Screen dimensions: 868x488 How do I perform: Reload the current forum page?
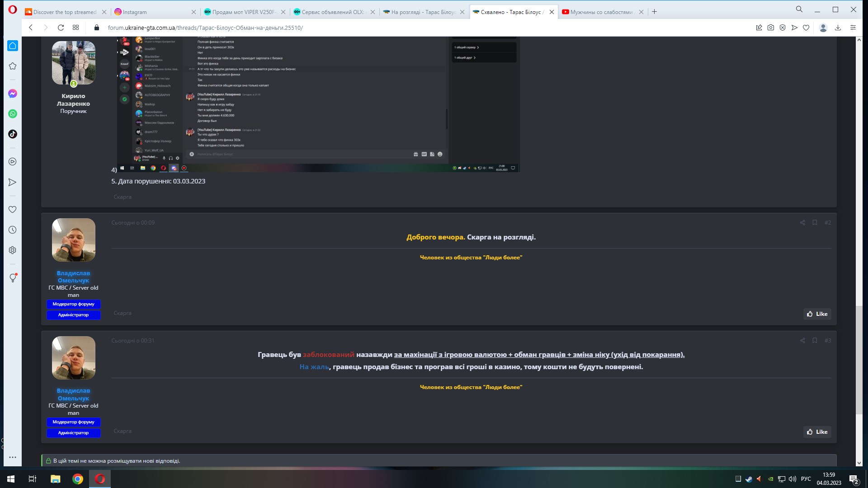coord(61,28)
